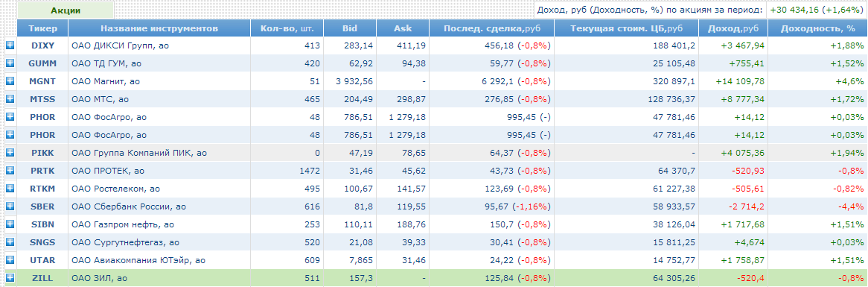Select the RTKM ticker cell

coord(42,189)
